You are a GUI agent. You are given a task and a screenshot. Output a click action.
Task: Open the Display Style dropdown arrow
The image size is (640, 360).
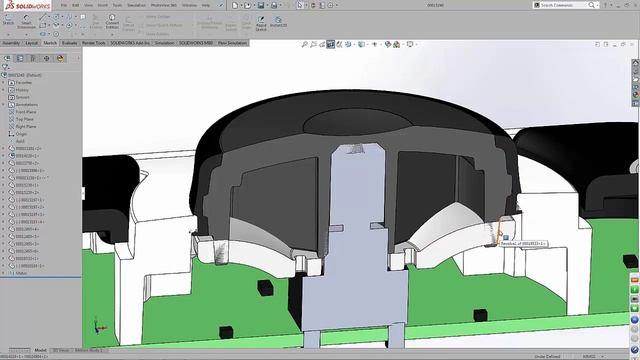tap(367, 44)
